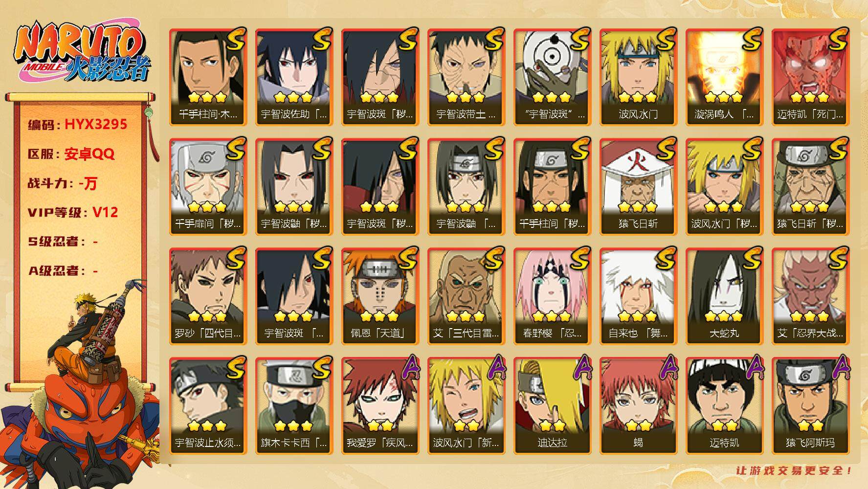The image size is (868, 489).
Task: Select the 迪达拉 A-rank card
Action: coord(552,405)
